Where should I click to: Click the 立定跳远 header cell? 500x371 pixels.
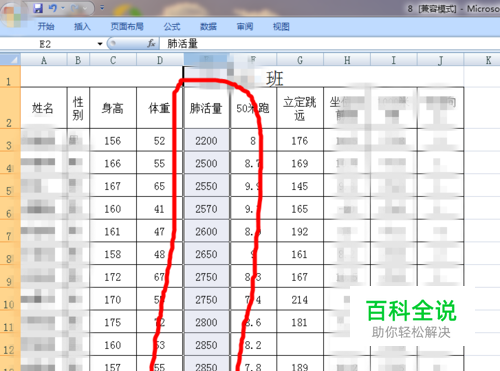(x=300, y=108)
